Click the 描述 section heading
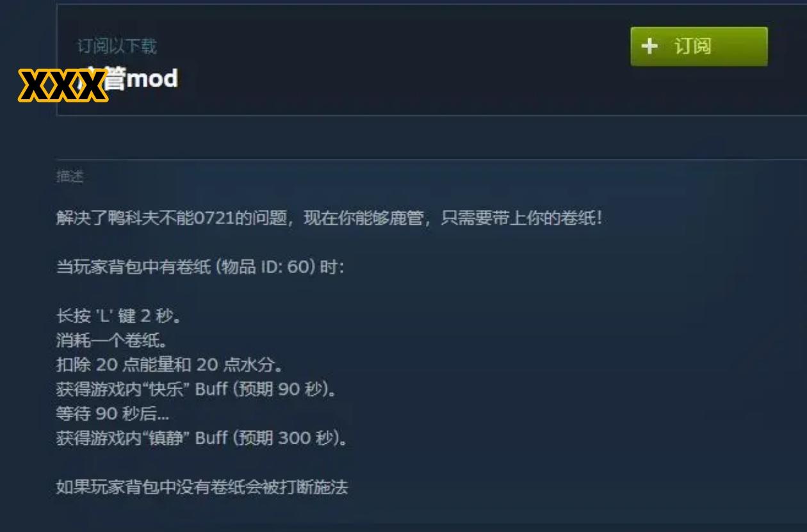 [x=70, y=177]
